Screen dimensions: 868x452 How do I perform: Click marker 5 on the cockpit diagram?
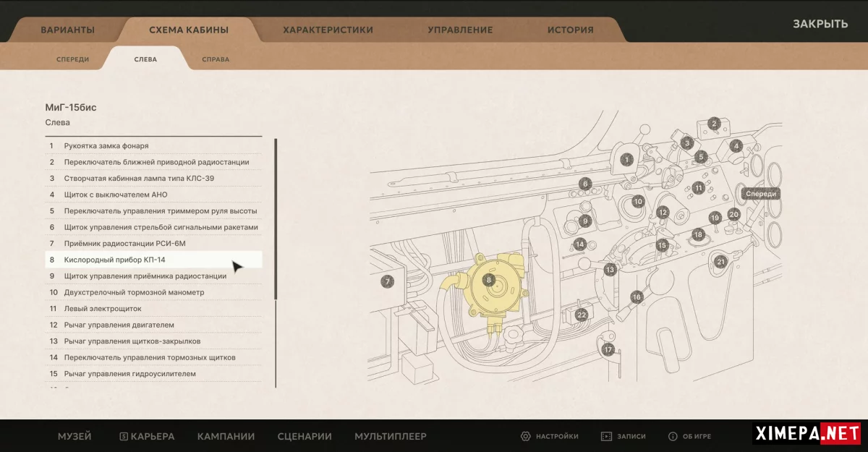tap(700, 156)
